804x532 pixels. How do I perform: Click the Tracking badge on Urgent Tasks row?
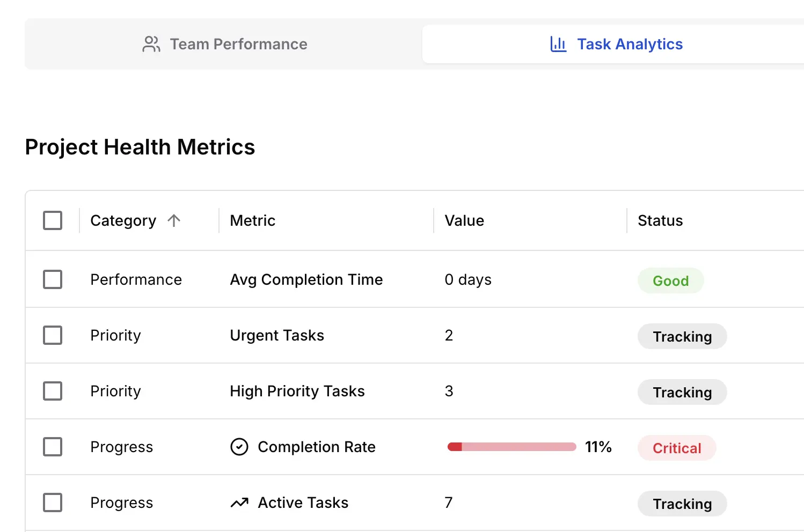point(682,336)
